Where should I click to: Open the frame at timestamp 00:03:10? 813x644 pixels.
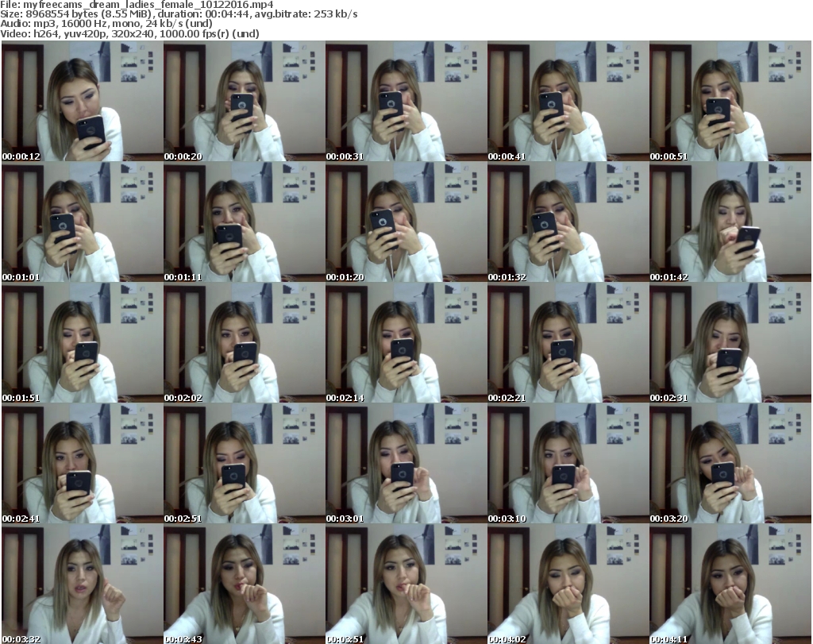click(568, 464)
